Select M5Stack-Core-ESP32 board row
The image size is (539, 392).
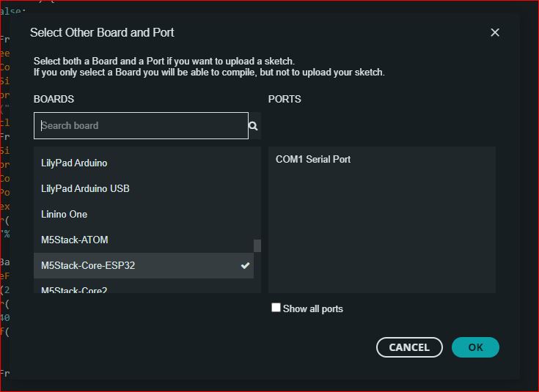[144, 265]
